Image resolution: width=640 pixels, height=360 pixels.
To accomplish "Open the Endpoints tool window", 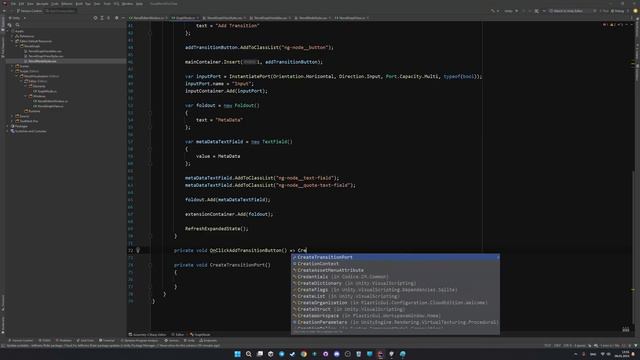I will click(208, 340).
